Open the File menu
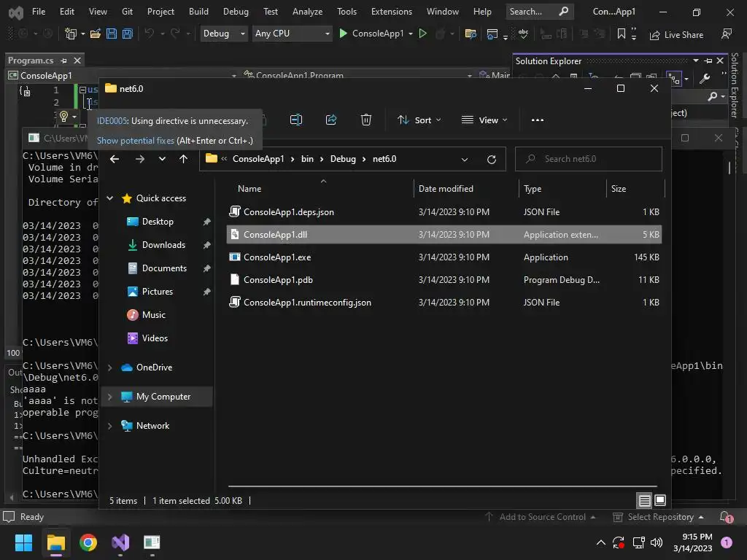The width and height of the screenshot is (747, 560). [x=39, y=12]
